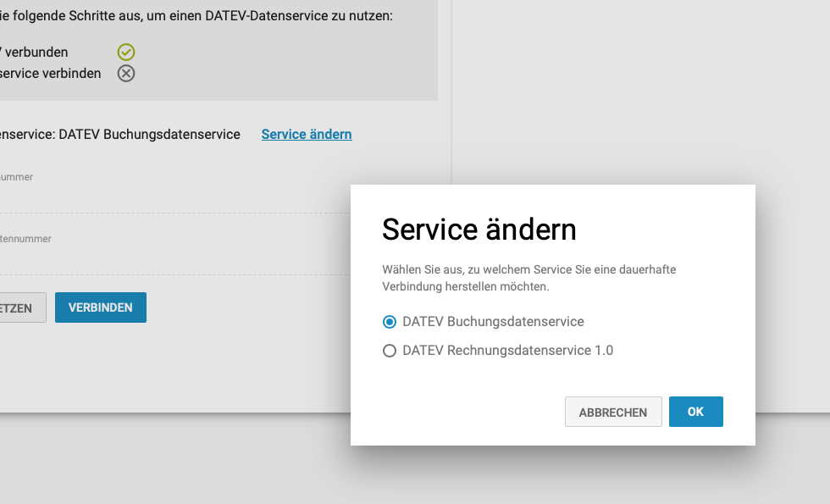Click the green checkmark status icon
Screen dimensions: 830x504
point(126,52)
